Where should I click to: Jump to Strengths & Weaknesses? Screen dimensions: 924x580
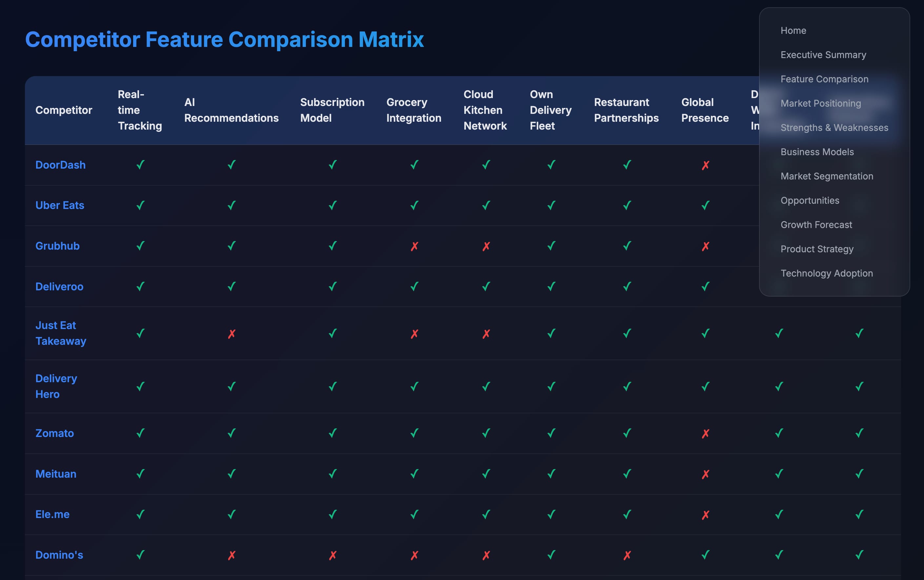(x=834, y=128)
